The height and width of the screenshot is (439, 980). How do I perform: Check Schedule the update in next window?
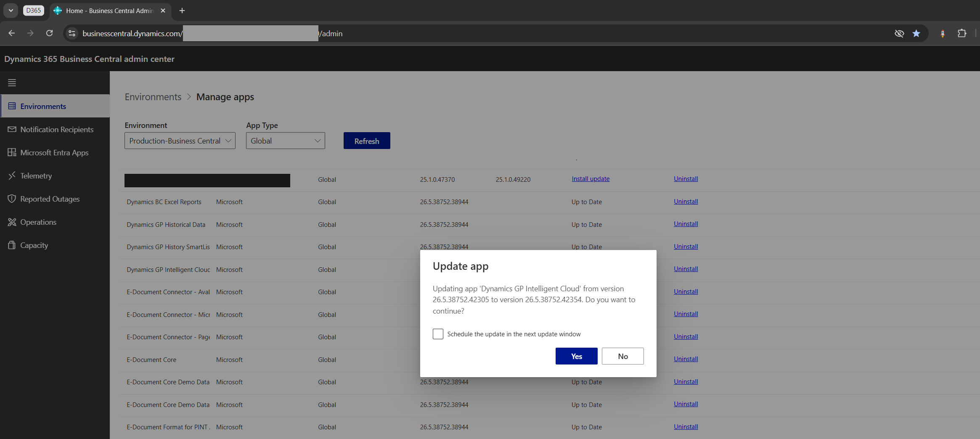click(x=438, y=334)
